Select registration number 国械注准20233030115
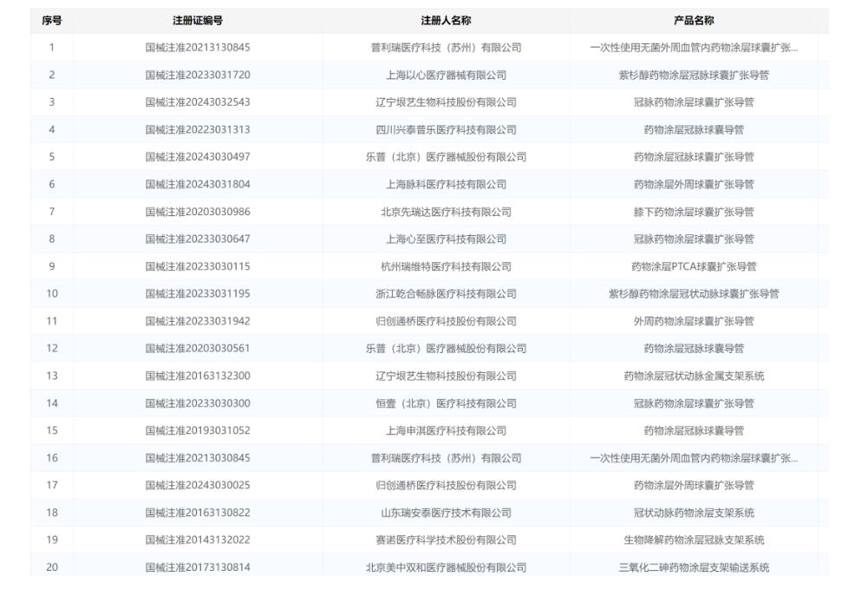 coord(198,266)
